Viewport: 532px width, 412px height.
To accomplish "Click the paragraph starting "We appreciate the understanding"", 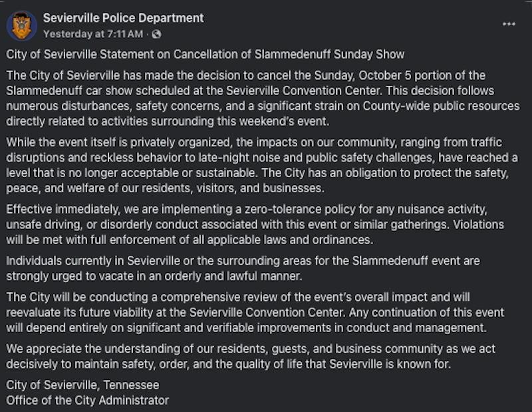I will tap(251, 357).
